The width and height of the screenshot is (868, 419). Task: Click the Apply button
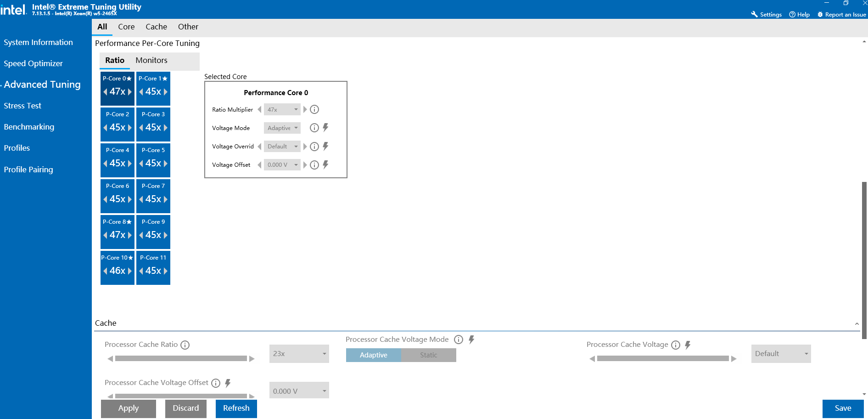[x=129, y=408]
